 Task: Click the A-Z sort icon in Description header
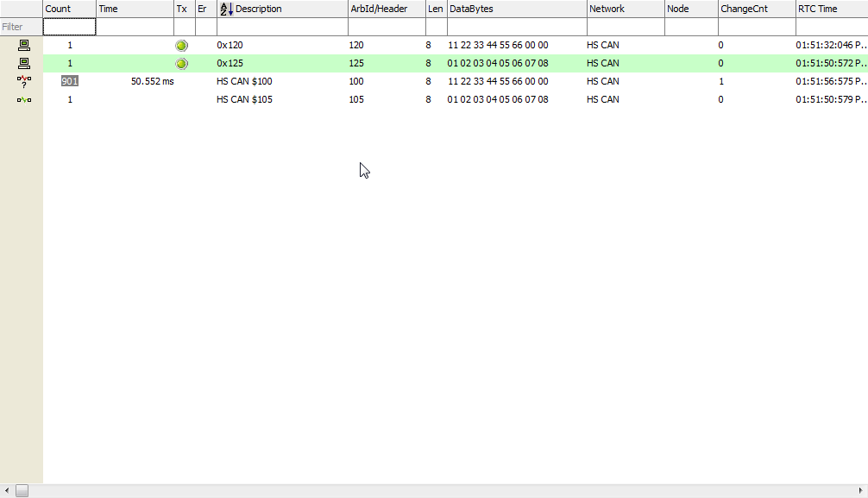point(226,9)
